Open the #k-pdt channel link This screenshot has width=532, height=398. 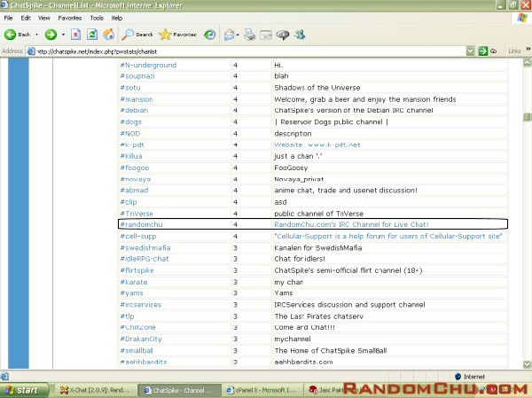[132, 144]
